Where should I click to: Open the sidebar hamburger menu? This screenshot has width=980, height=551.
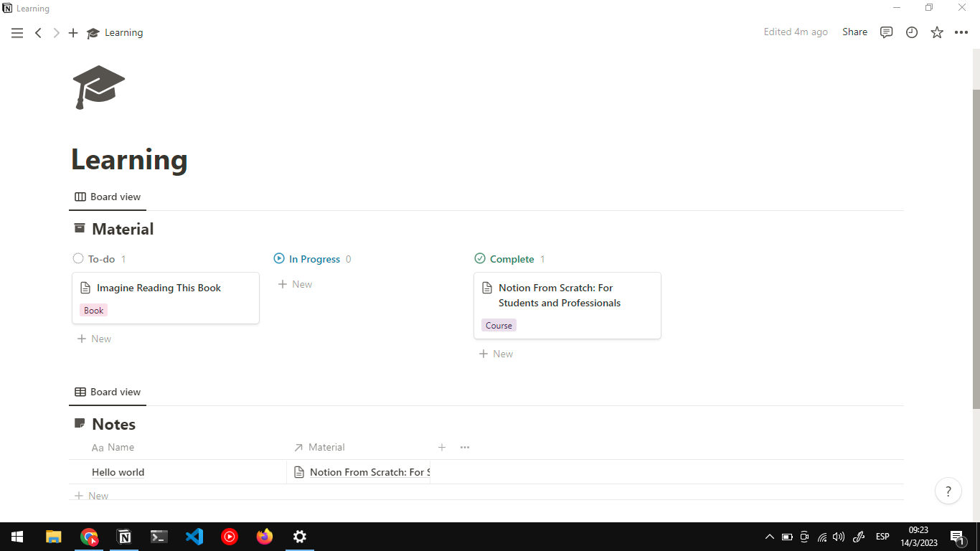click(x=17, y=33)
